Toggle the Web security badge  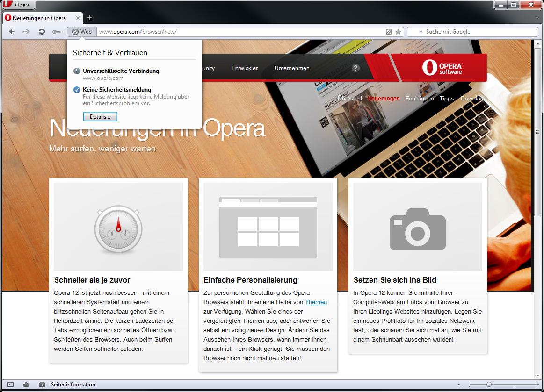point(82,32)
